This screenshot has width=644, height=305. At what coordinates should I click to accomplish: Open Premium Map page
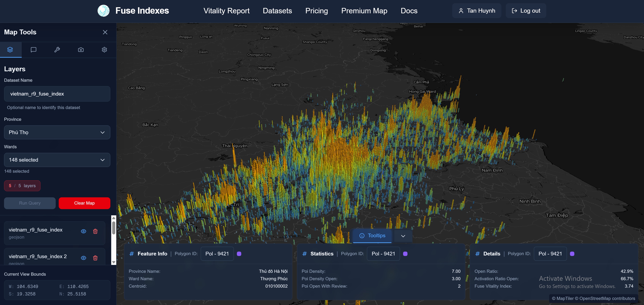[x=364, y=11]
